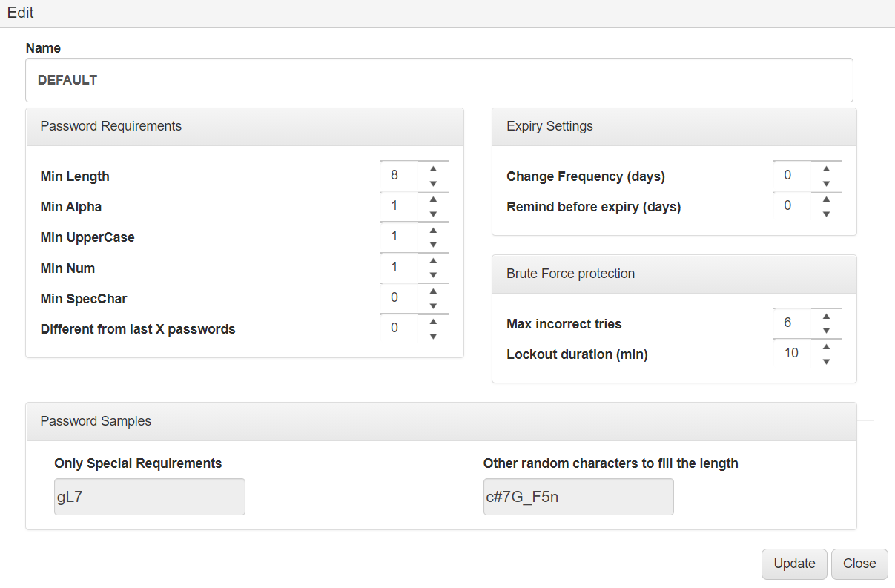Screen dimensions: 895x588
Task: Decrease Remind before expiry days
Action: click(x=826, y=213)
